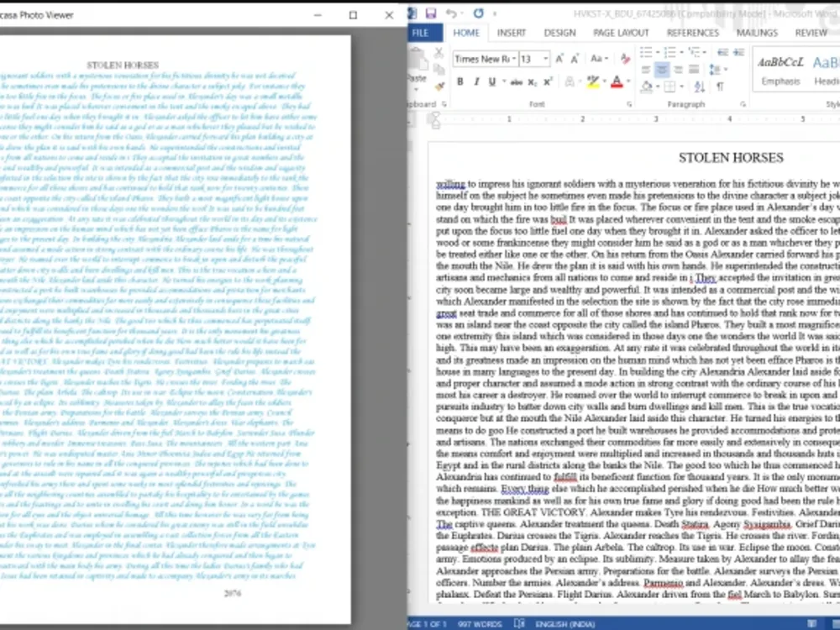Open Customize Quick Access Toolbar dropdown
The image size is (840, 630).
tap(495, 14)
